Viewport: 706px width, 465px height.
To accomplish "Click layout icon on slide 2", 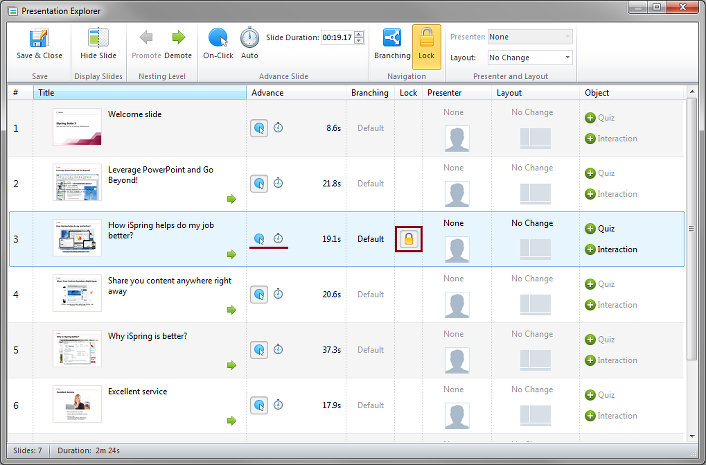I will click(535, 194).
